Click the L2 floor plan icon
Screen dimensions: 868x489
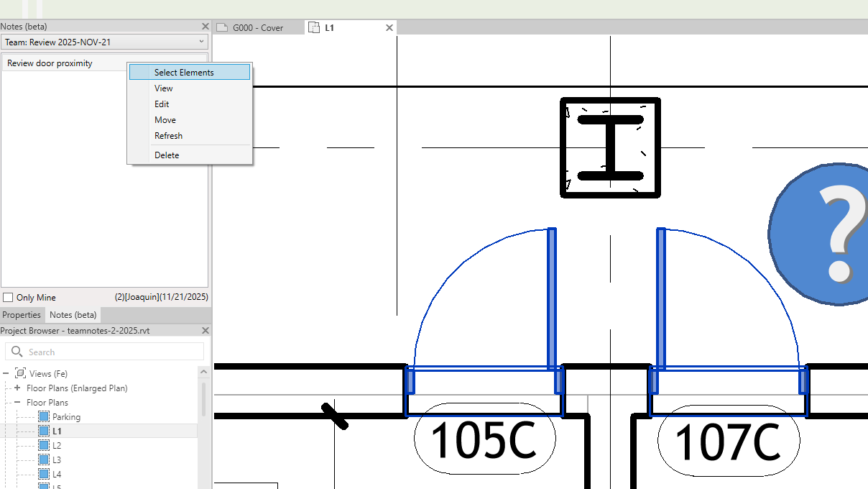point(44,446)
